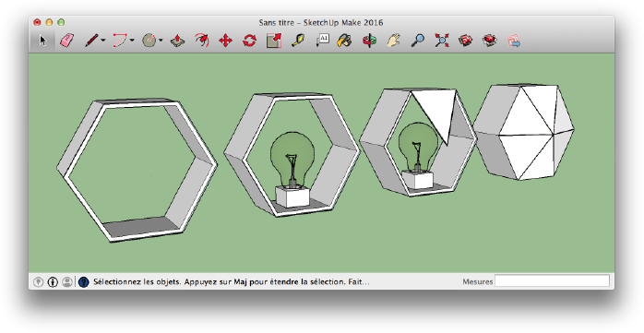644x333 pixels.
Task: Open the 3D Warehouse icon
Action: 466,41
